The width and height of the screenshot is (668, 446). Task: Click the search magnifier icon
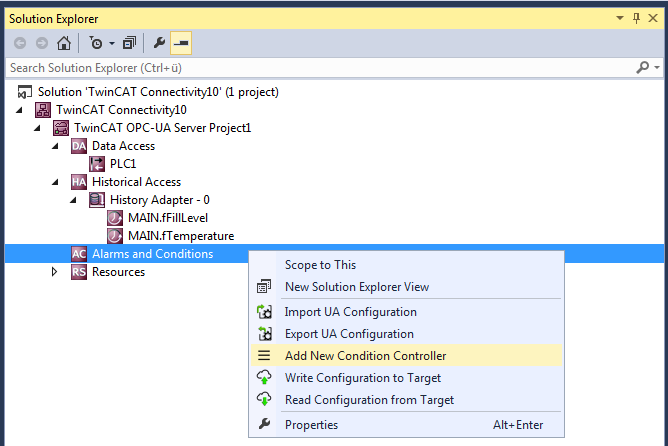click(642, 67)
